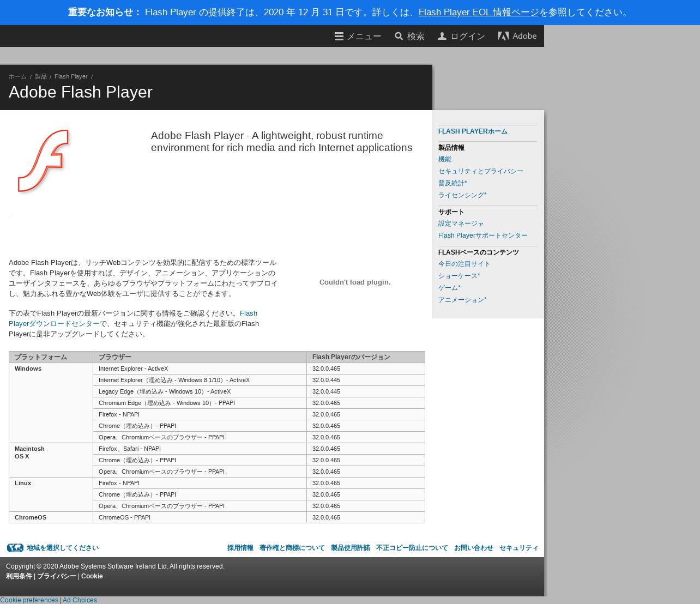Click the プラットフォーム column header
Viewport: 700px width, 604px height.
pos(51,357)
